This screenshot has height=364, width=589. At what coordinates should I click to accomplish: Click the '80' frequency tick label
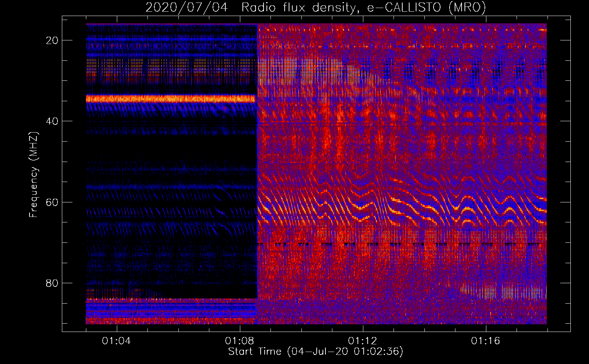pyautogui.click(x=52, y=283)
